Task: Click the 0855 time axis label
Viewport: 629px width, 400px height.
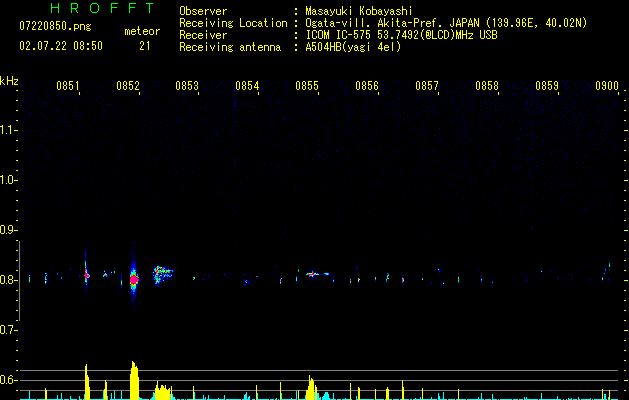Action: (x=307, y=85)
